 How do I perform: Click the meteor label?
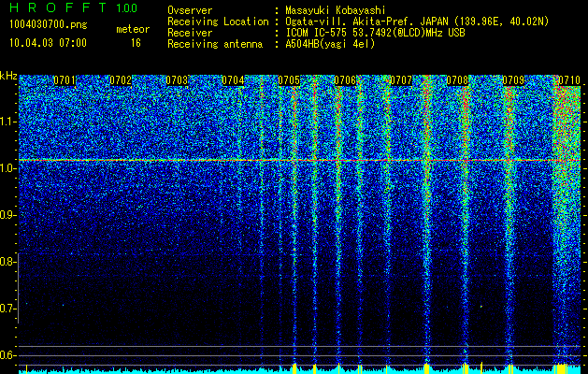133,29
